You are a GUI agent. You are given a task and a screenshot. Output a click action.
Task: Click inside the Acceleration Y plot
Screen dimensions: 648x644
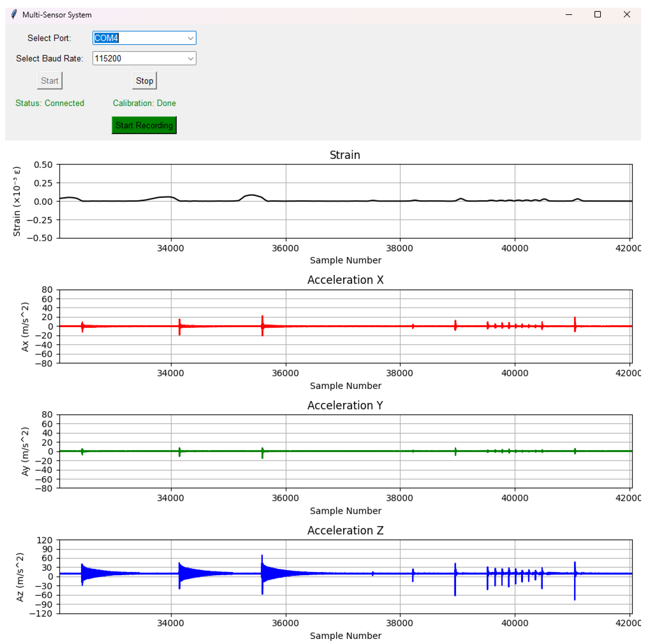coord(345,469)
